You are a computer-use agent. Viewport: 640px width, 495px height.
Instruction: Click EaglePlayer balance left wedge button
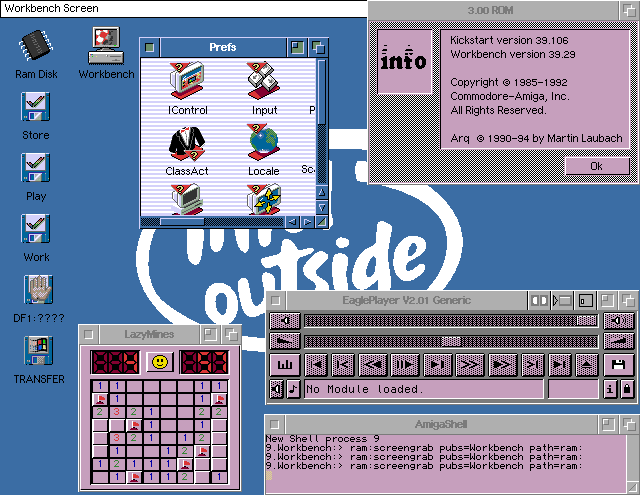(x=285, y=341)
